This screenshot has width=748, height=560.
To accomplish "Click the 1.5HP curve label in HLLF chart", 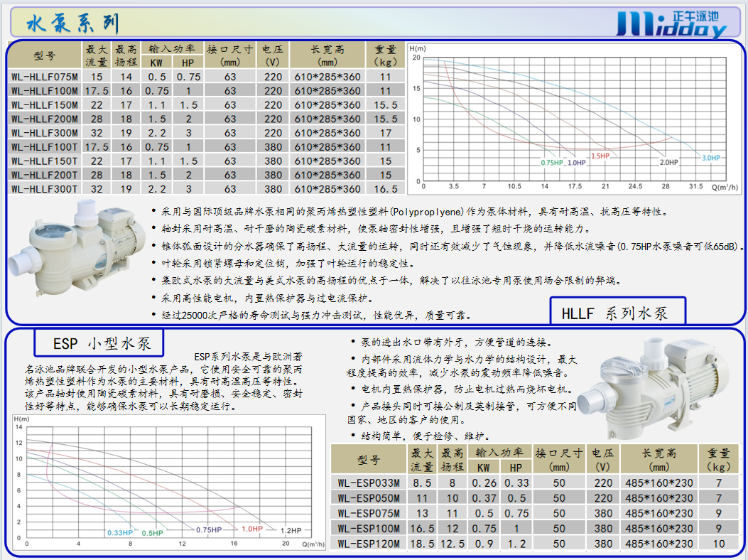I will [x=600, y=156].
